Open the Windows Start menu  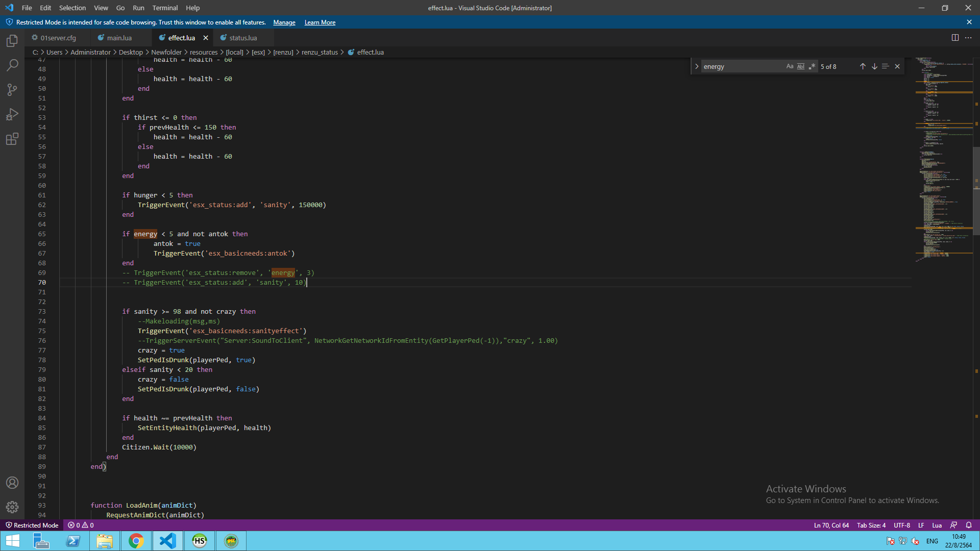[x=13, y=541]
